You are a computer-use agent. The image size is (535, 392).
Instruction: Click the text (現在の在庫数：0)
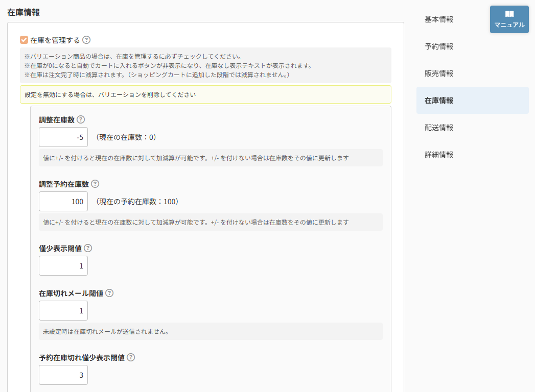click(126, 137)
